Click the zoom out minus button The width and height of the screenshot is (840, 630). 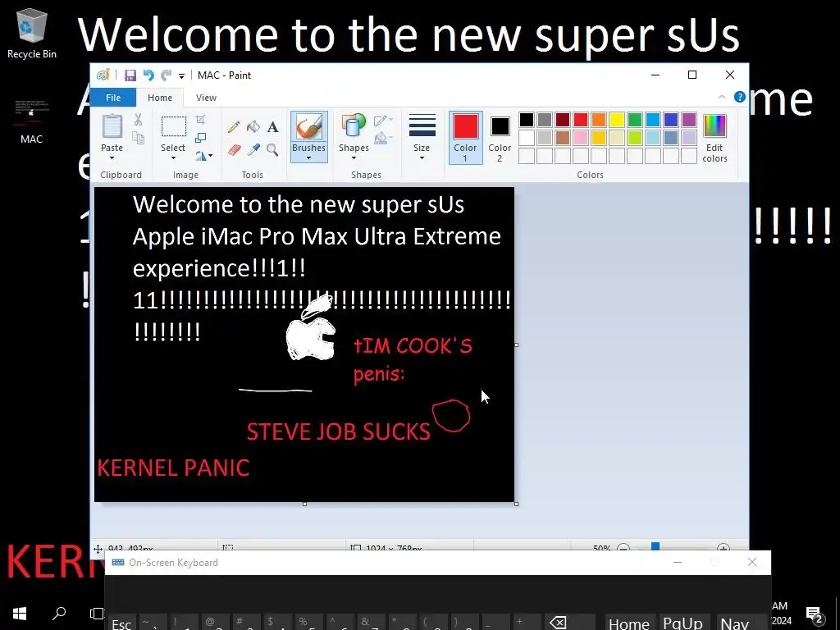623,548
